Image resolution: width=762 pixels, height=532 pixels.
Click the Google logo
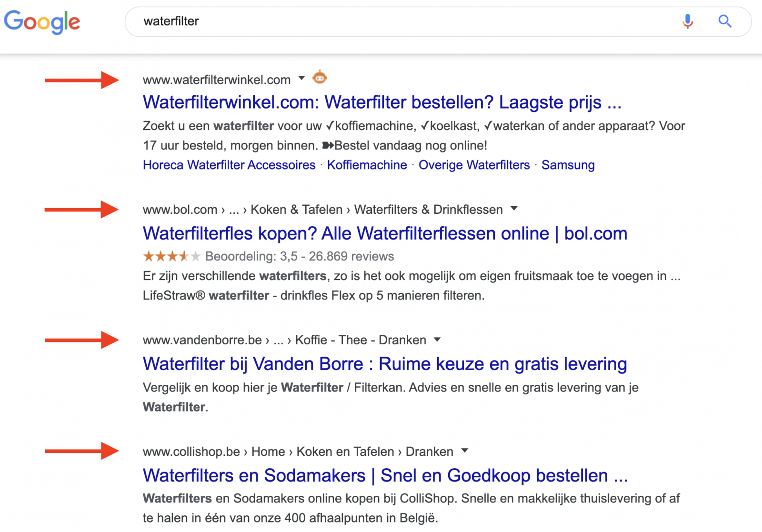tap(42, 21)
